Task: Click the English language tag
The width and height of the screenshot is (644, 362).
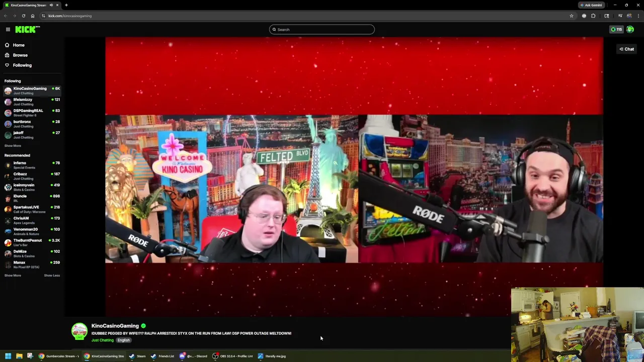Action: pos(123,340)
